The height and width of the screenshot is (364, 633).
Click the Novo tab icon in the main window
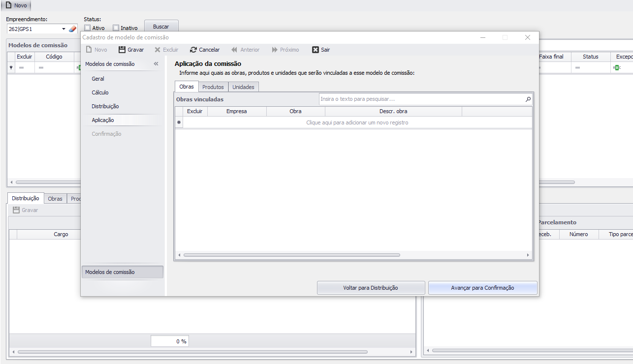(8, 5)
